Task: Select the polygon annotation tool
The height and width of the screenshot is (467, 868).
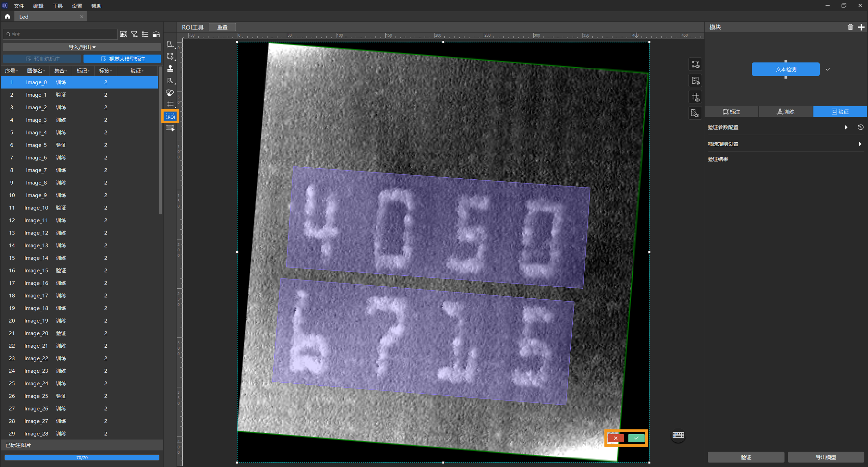Action: 170,44
